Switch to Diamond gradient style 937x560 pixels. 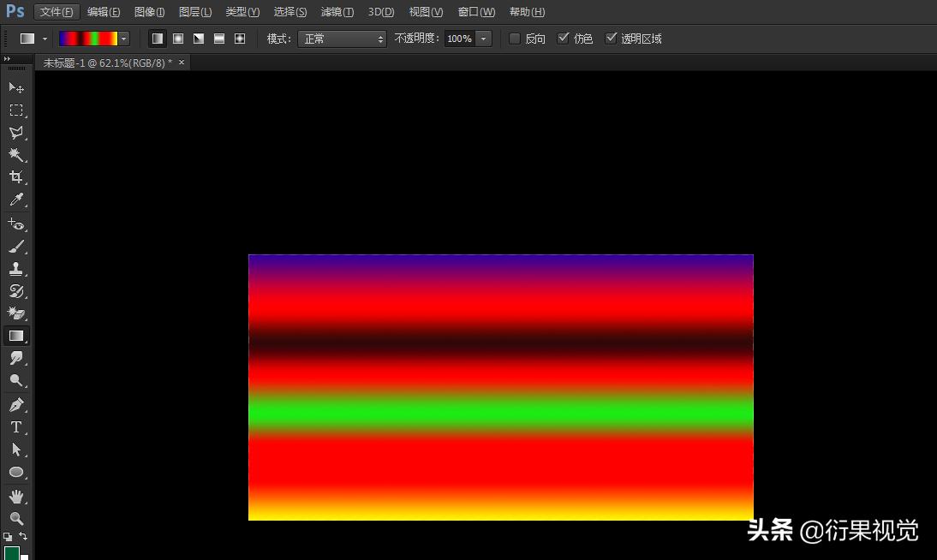240,39
